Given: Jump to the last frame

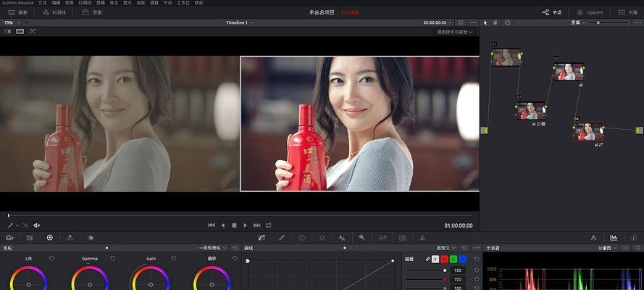Looking at the screenshot, I should [x=256, y=225].
